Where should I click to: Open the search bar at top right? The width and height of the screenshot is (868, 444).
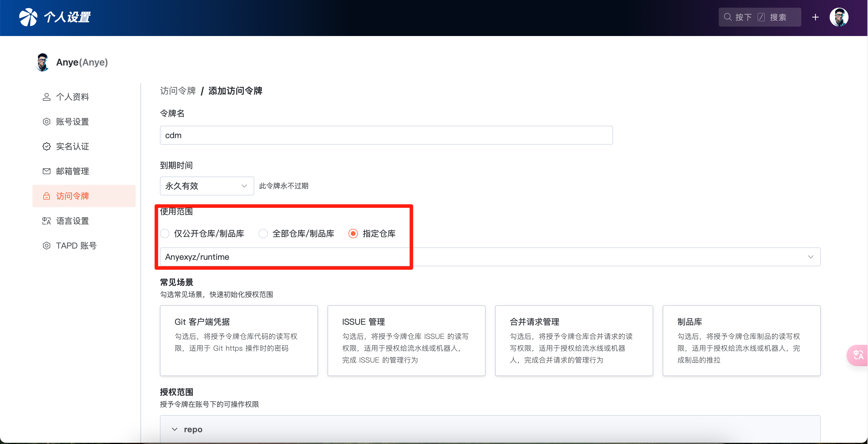(759, 17)
